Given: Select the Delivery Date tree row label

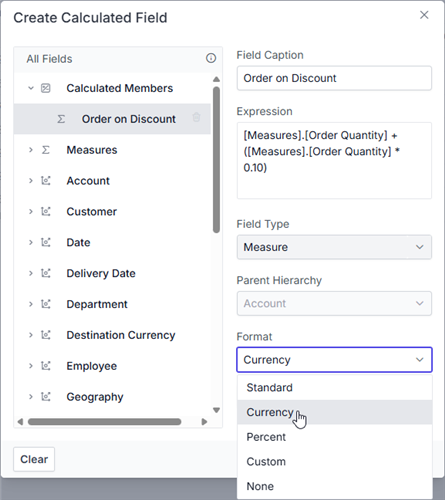Looking at the screenshot, I should [x=101, y=273].
